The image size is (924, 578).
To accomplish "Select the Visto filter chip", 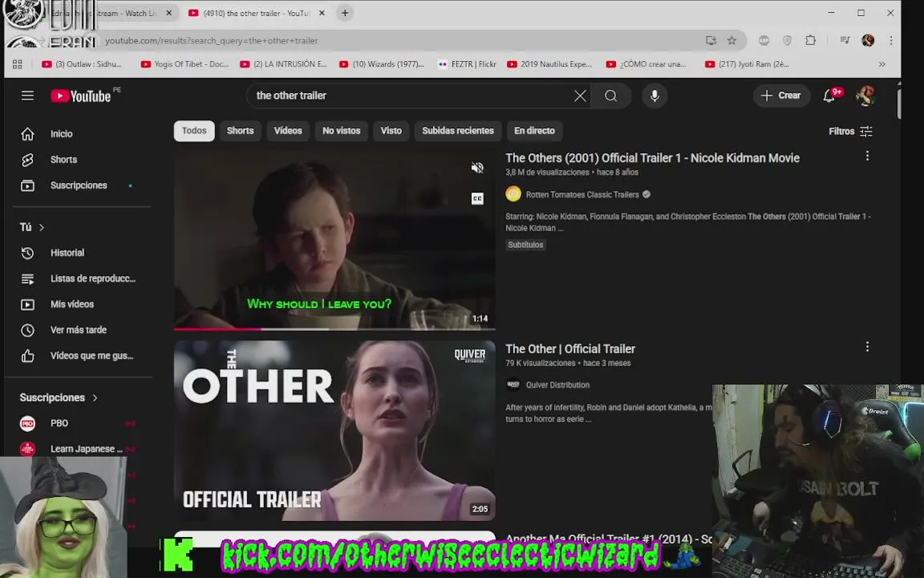I will pos(391,131).
